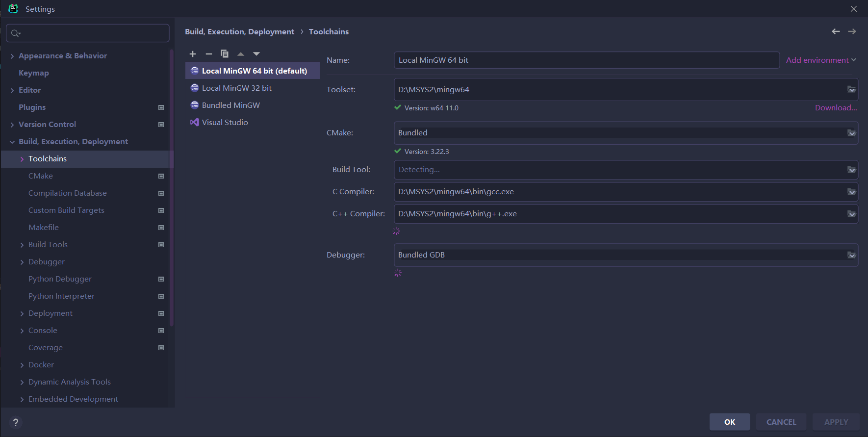Browse for the C++ Compiler path
The height and width of the screenshot is (437, 868).
point(852,214)
